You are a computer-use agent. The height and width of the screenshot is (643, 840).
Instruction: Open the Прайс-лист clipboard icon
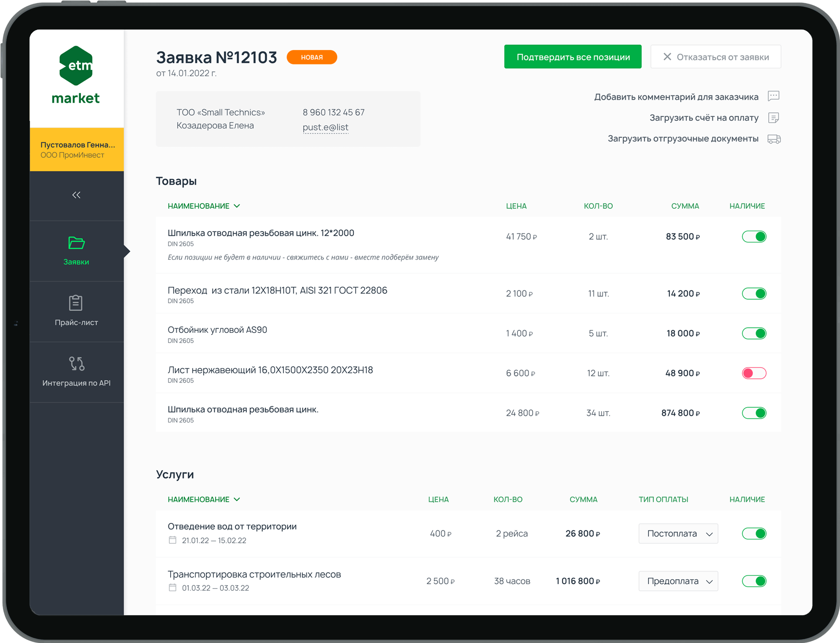pyautogui.click(x=76, y=303)
